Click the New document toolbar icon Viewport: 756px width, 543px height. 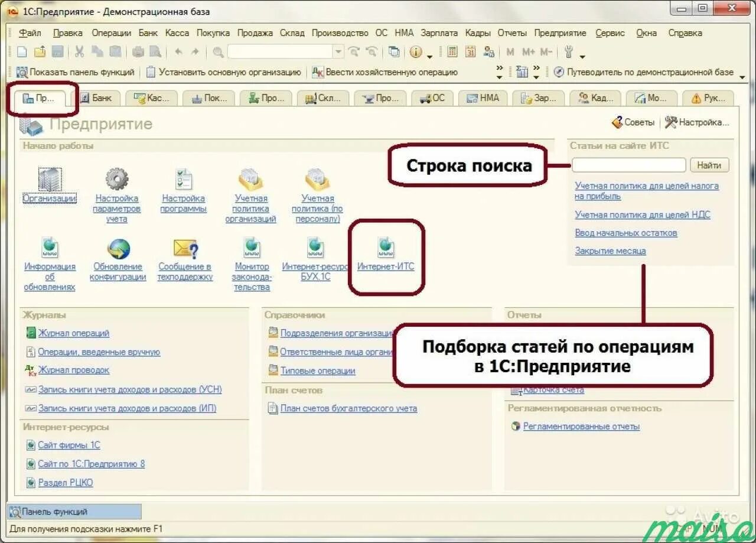pyautogui.click(x=22, y=52)
